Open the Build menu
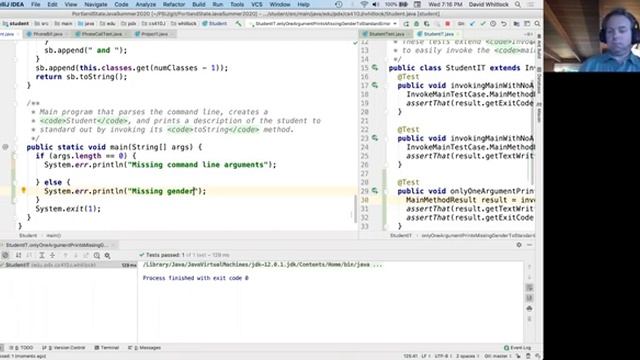Image resolution: width=640 pixels, height=360 pixels. (x=199, y=4)
